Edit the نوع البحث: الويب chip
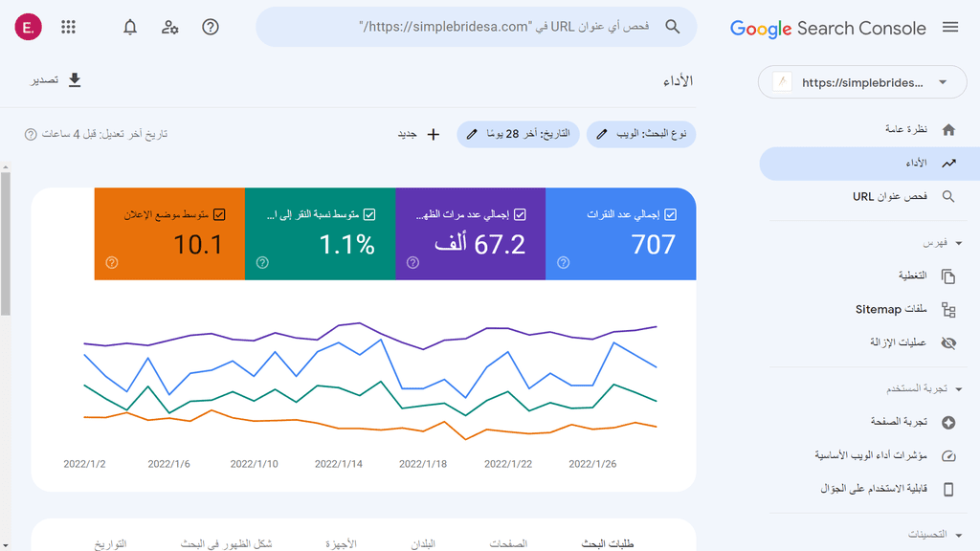Image resolution: width=980 pixels, height=551 pixels. point(641,134)
